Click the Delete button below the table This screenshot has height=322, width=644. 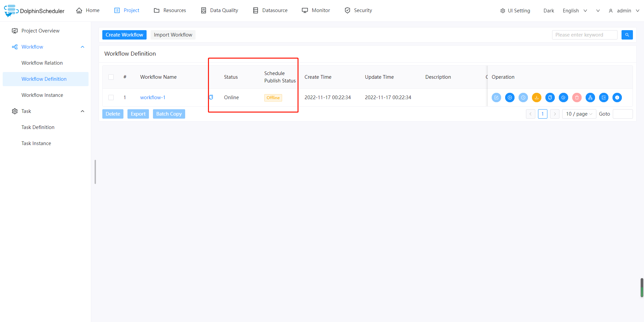(113, 114)
